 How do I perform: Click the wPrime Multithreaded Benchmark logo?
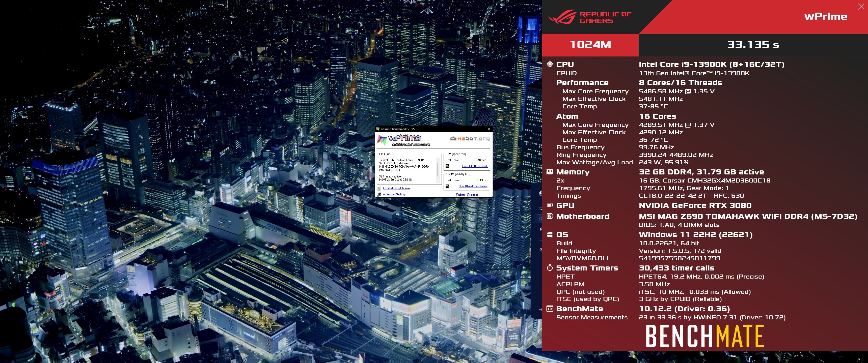[x=404, y=140]
